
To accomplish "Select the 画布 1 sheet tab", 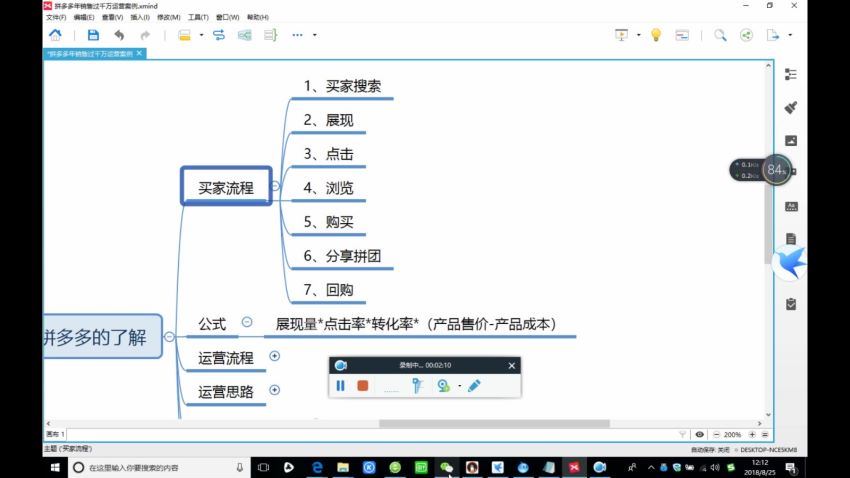I will pos(55,434).
